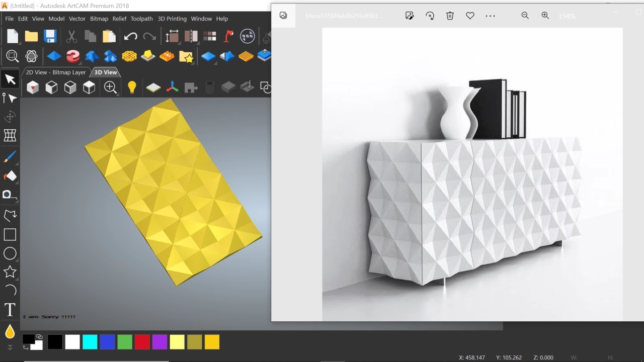Click the red 3D shape relief icon
644x362 pixels.
coord(73,56)
